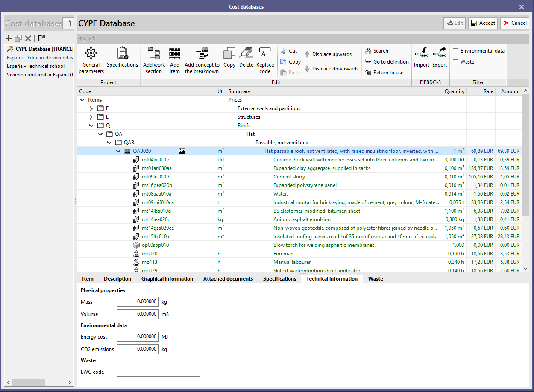Click Return to use
The width and height of the screenshot is (534, 392).
click(384, 73)
